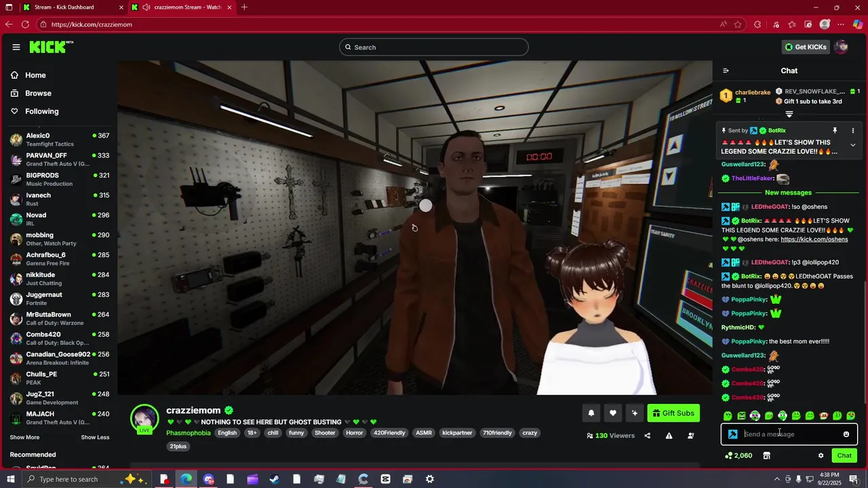The width and height of the screenshot is (868, 488).
Task: Click the sparkle subscribe icon button
Action: (x=635, y=413)
